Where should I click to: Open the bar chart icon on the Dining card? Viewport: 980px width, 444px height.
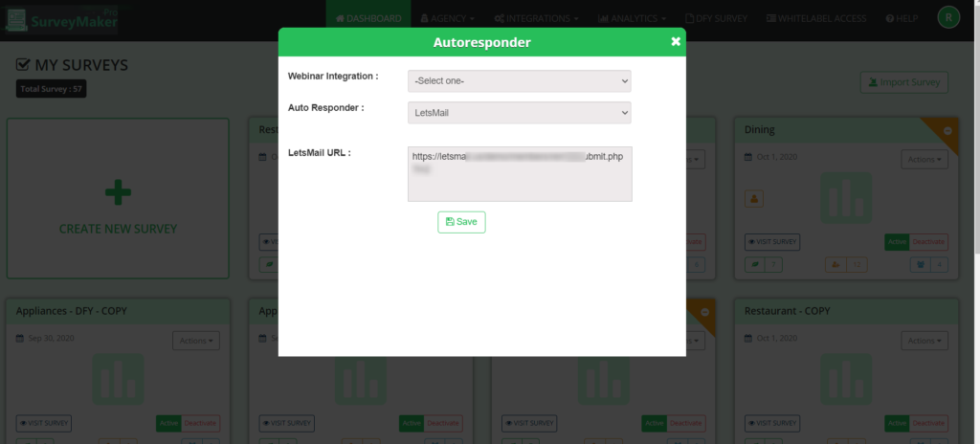[x=846, y=198]
